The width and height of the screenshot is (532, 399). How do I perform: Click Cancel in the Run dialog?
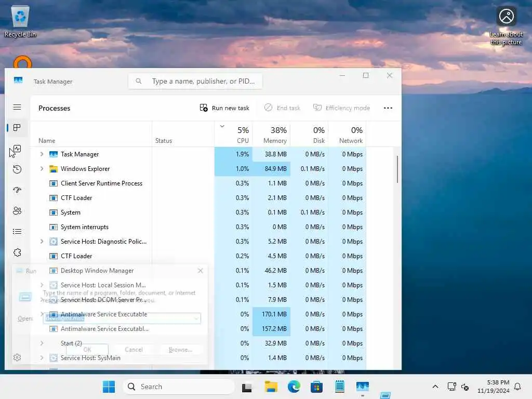pos(134,350)
